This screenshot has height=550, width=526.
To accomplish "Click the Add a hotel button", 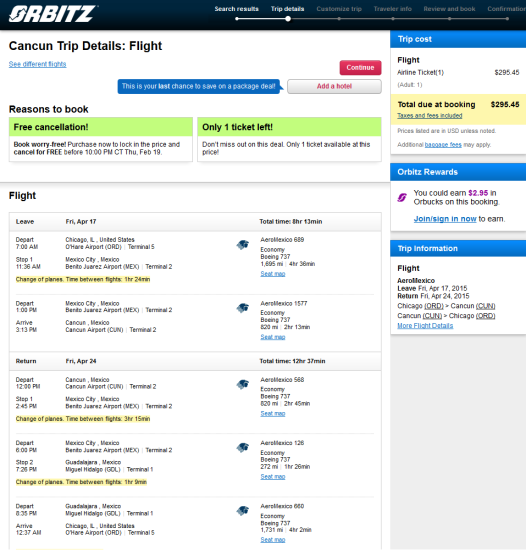I will (x=334, y=86).
